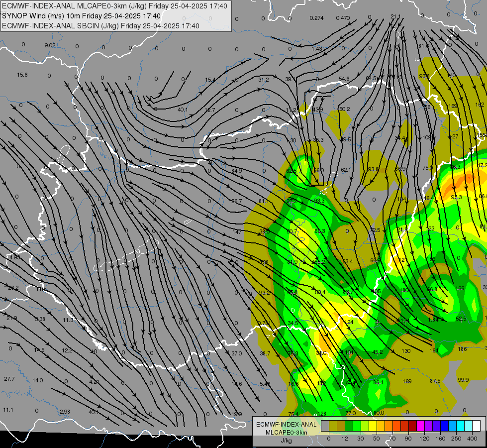Click the map value 77.0

point(350,413)
